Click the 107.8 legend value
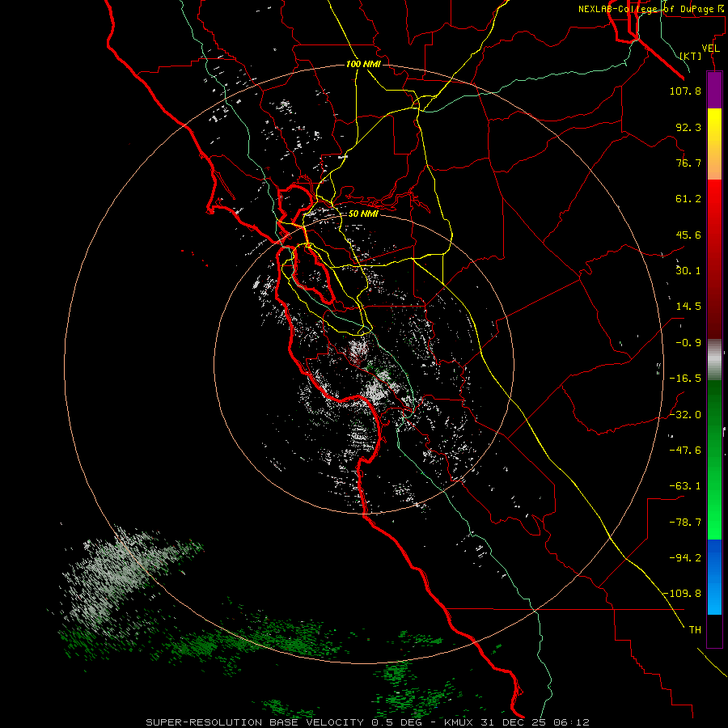This screenshot has width=728, height=728. [x=685, y=91]
